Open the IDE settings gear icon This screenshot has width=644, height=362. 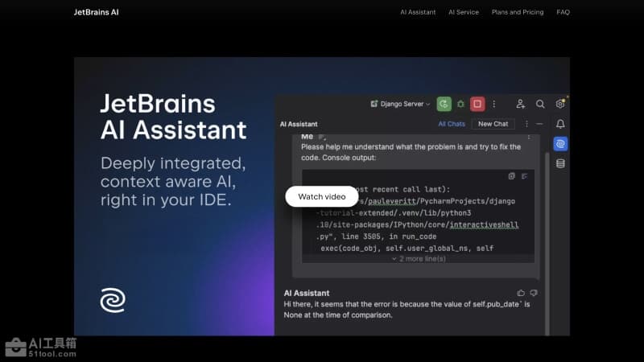[x=560, y=104]
